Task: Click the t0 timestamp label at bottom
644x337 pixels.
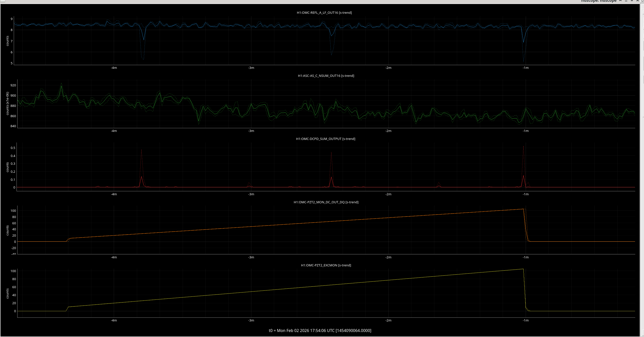Action: click(320, 330)
